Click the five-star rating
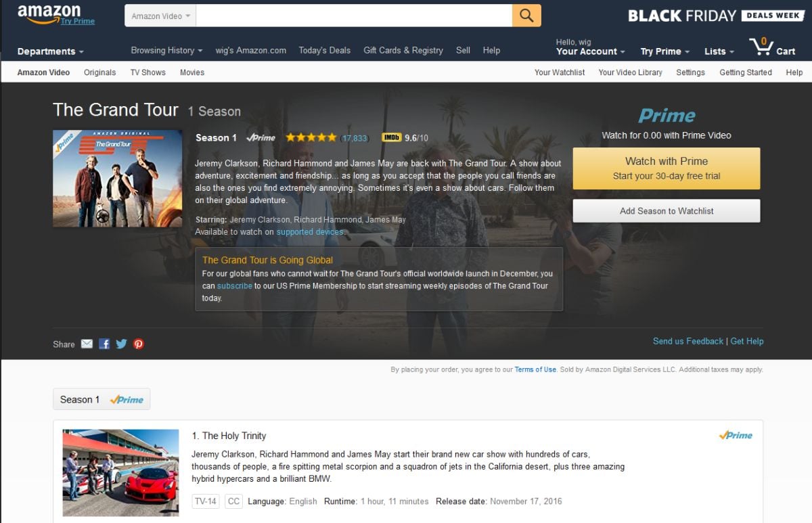The height and width of the screenshot is (523, 812). 311,137
